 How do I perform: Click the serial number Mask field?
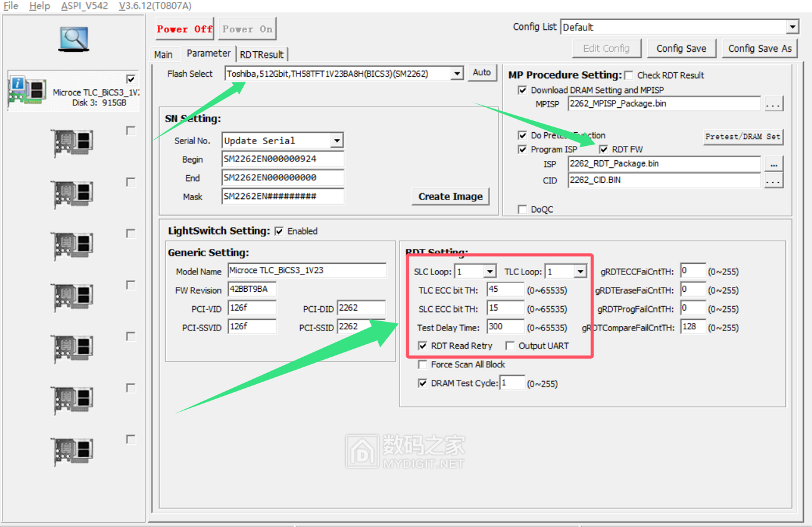coord(283,196)
